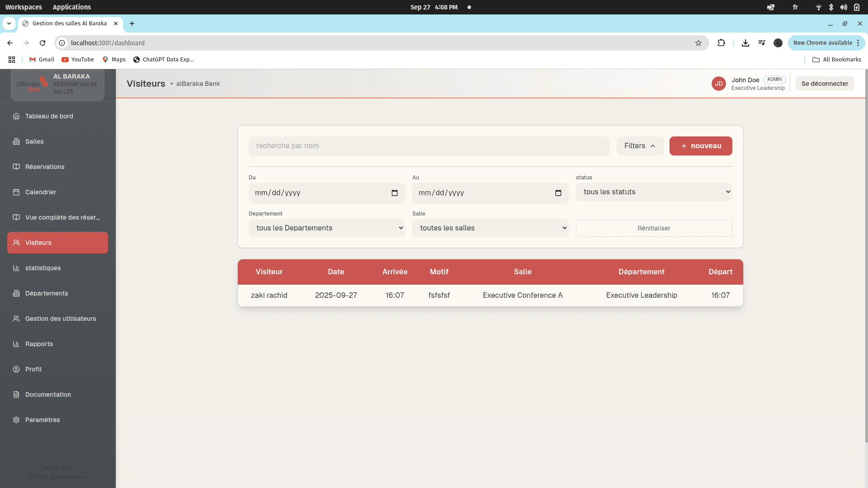This screenshot has width=868, height=488.
Task: Click the nouveau button
Action: pos(701,146)
